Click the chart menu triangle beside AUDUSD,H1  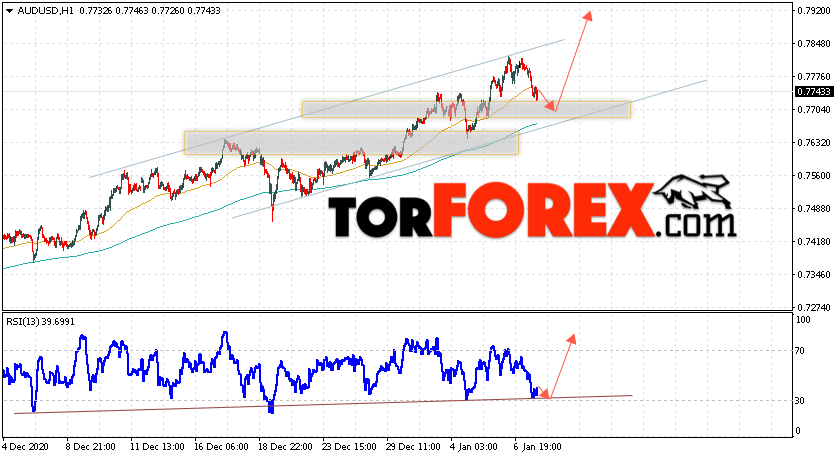(10, 11)
